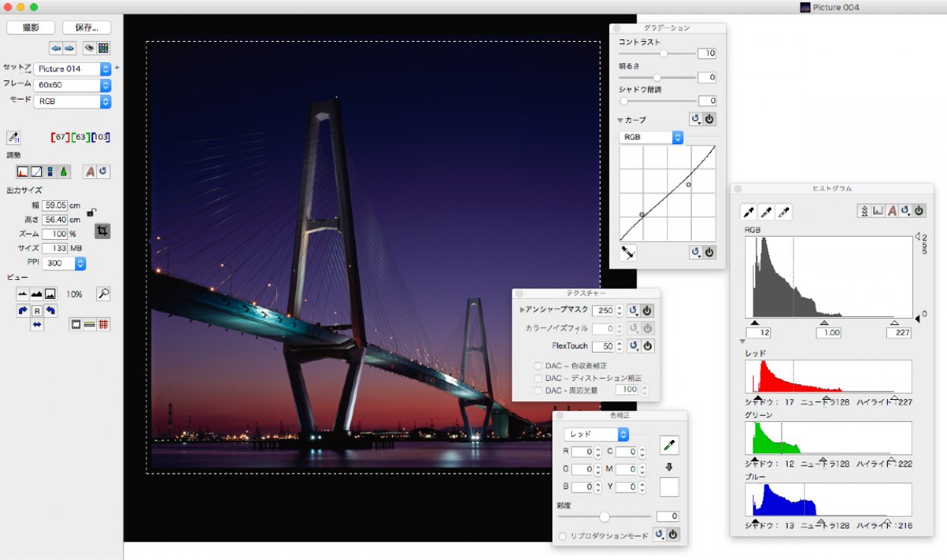Click the 幅 width input field

(x=55, y=205)
